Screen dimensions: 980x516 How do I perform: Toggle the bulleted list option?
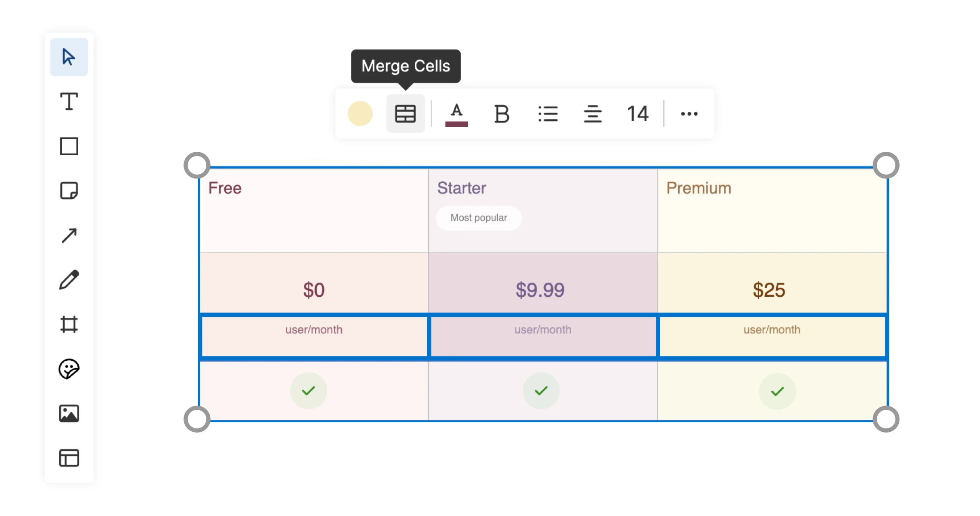(x=548, y=114)
